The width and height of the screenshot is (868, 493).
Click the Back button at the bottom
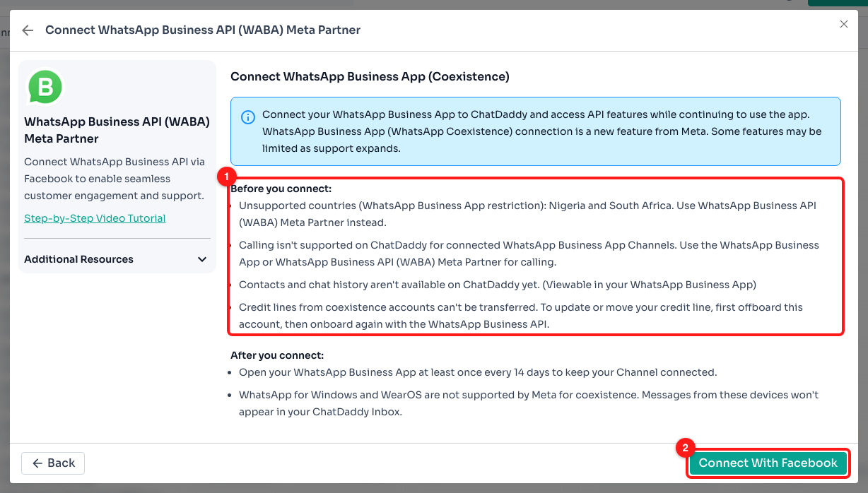click(x=53, y=463)
